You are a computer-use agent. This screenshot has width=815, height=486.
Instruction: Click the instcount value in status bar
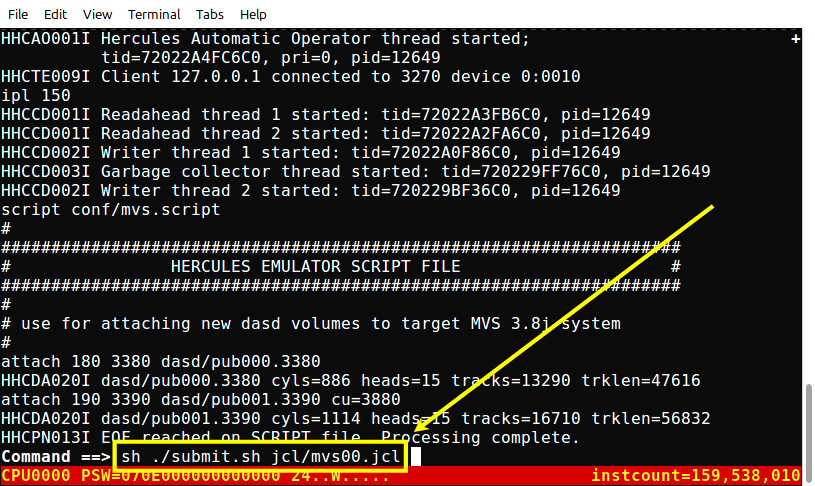click(x=695, y=476)
